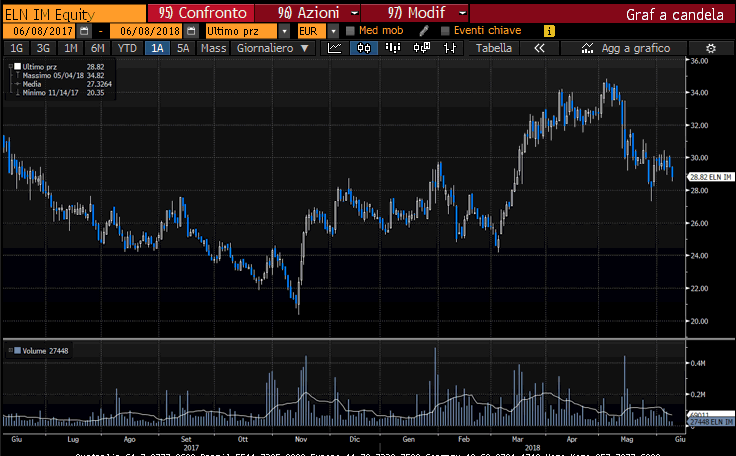Image resolution: width=736 pixels, height=456 pixels.
Task: Open chart settings gear icon
Action: point(711,48)
